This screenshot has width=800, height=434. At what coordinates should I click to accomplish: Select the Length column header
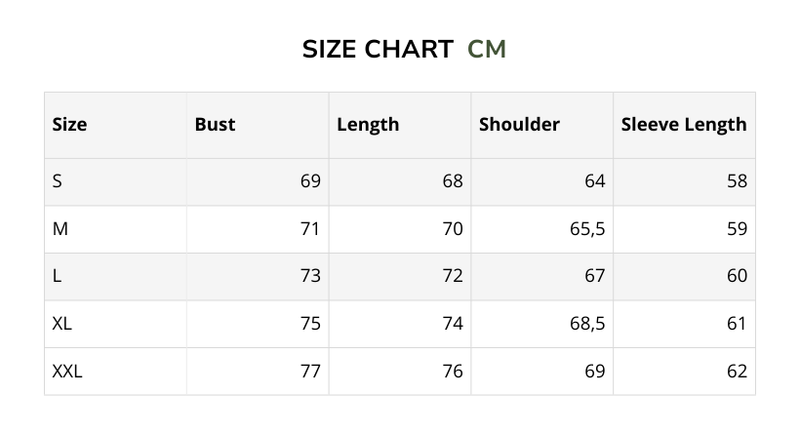368,125
